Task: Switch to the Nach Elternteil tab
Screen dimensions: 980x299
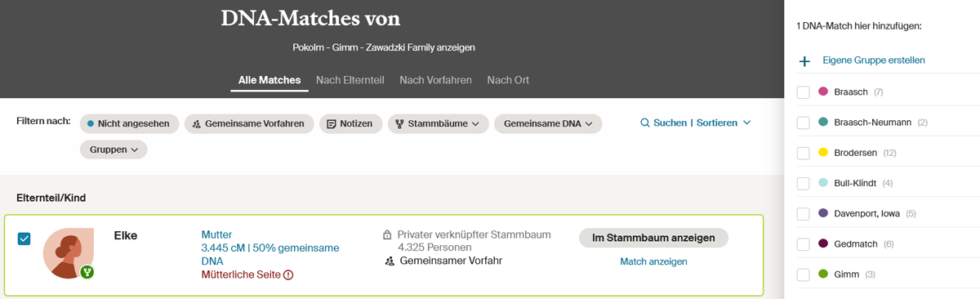Action: [x=350, y=80]
